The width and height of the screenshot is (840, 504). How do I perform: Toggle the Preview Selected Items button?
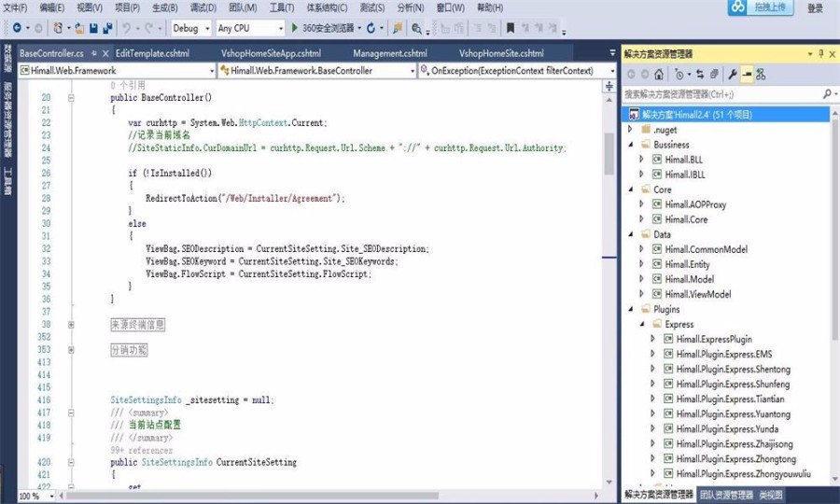tap(747, 74)
